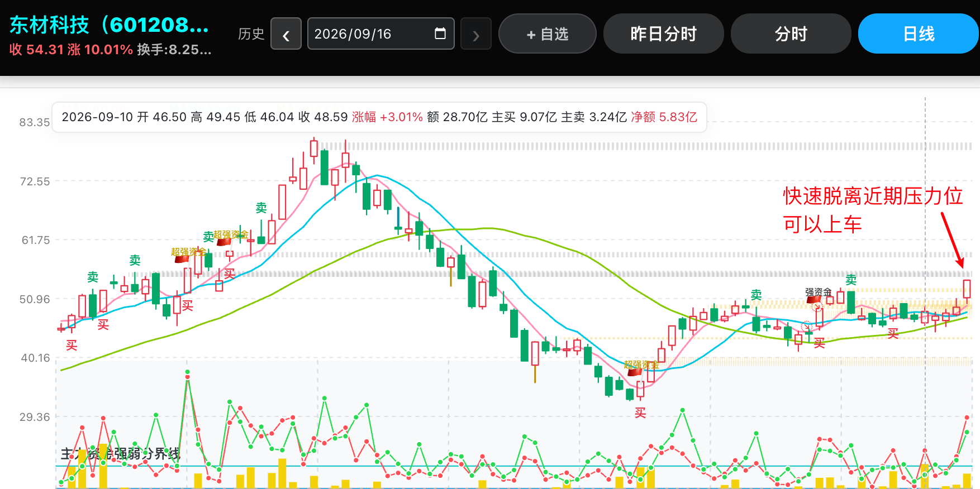Click the 主力资金强弱分界线 label

(x=121, y=454)
